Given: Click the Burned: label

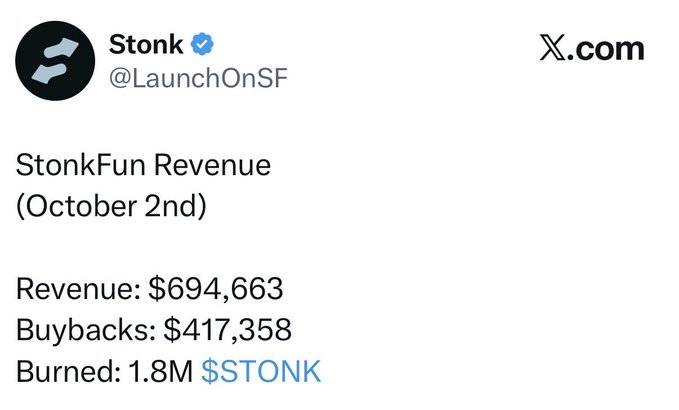Looking at the screenshot, I should point(68,371).
